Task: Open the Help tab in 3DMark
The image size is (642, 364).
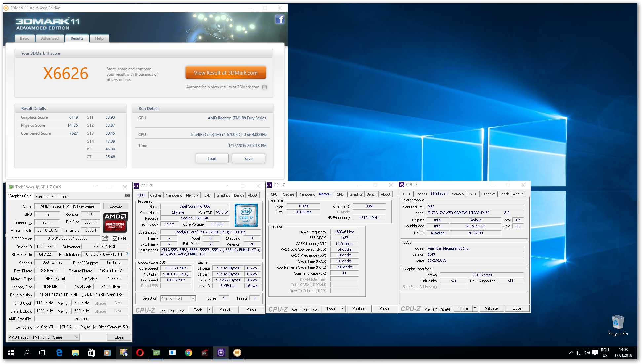Action: (x=99, y=38)
